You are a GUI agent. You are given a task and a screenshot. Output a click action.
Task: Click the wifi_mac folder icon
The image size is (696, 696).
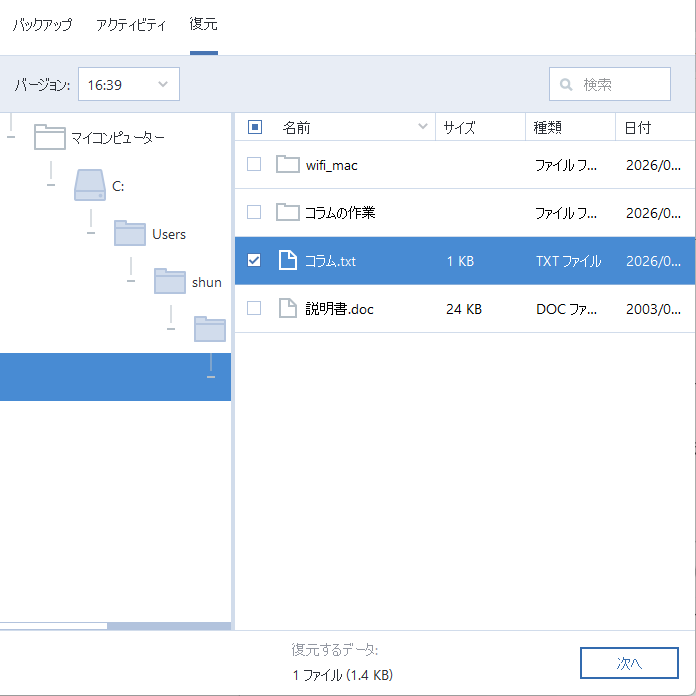[x=288, y=164]
